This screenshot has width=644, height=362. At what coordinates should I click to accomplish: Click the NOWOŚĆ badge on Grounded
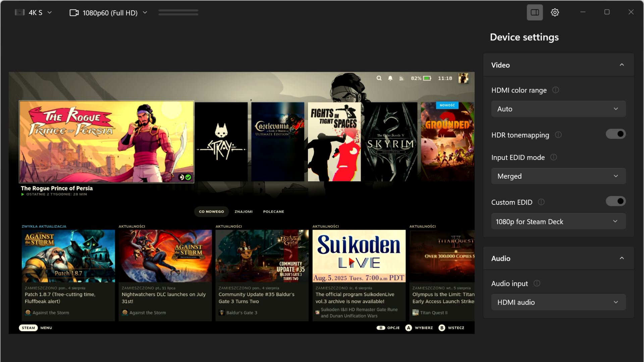447,105
